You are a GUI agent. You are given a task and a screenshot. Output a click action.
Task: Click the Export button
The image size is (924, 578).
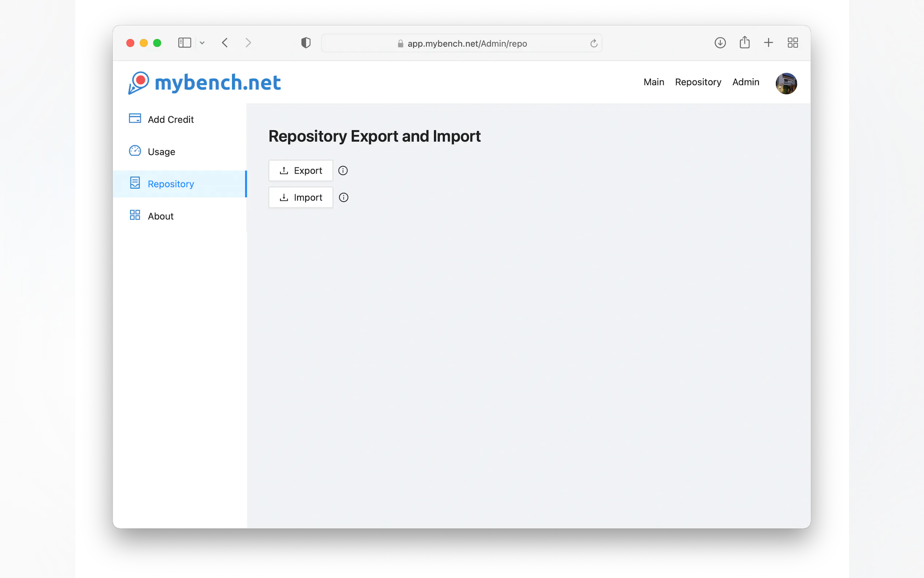click(300, 170)
